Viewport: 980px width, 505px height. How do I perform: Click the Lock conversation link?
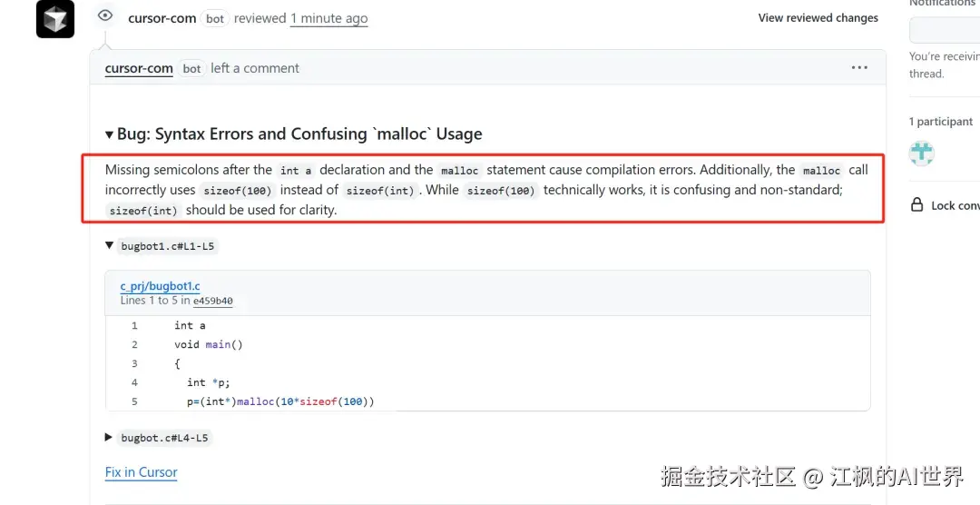(x=955, y=206)
